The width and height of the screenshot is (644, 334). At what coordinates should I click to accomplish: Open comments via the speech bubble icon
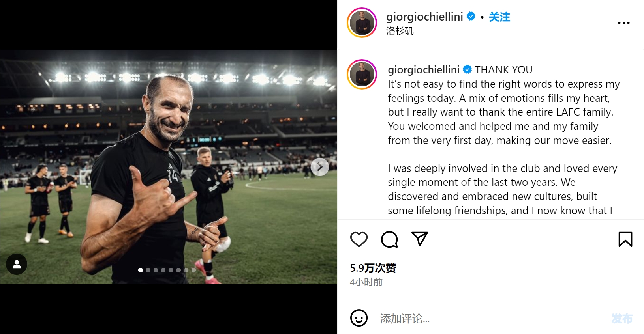coord(389,239)
